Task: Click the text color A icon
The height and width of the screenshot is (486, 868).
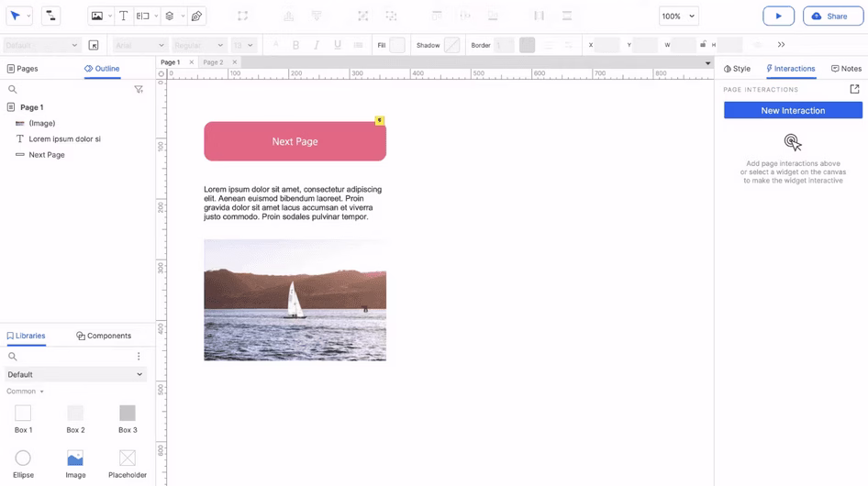Action: tap(275, 45)
